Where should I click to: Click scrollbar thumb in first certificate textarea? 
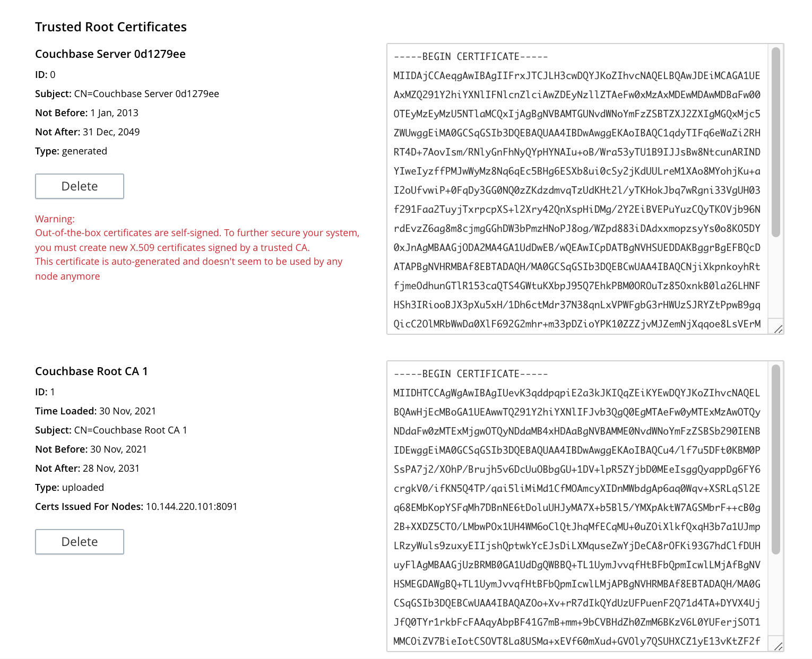[776, 141]
